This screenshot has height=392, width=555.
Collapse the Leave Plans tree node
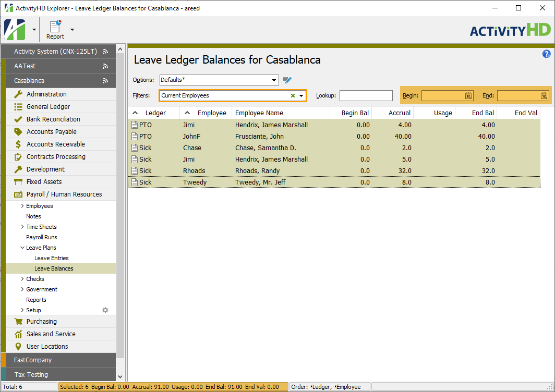pyautogui.click(x=22, y=248)
